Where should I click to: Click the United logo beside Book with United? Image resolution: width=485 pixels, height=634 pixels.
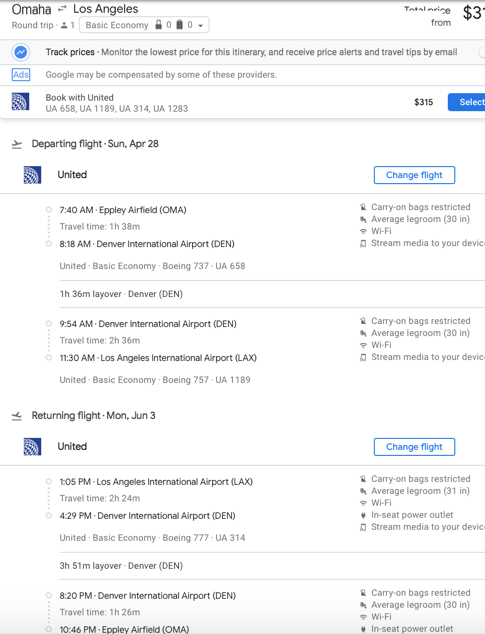click(20, 102)
